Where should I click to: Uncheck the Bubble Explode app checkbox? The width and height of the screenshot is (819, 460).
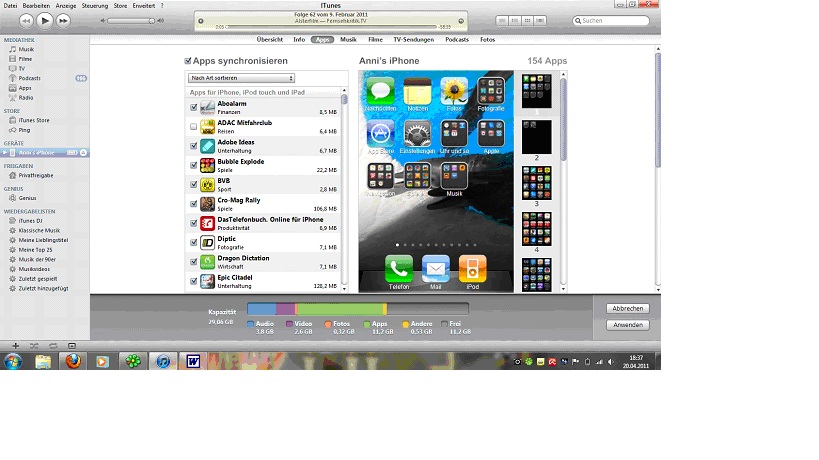click(x=193, y=166)
